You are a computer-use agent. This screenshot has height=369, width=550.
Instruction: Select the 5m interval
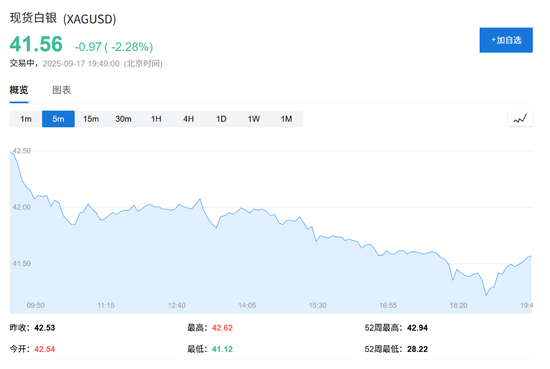point(58,119)
